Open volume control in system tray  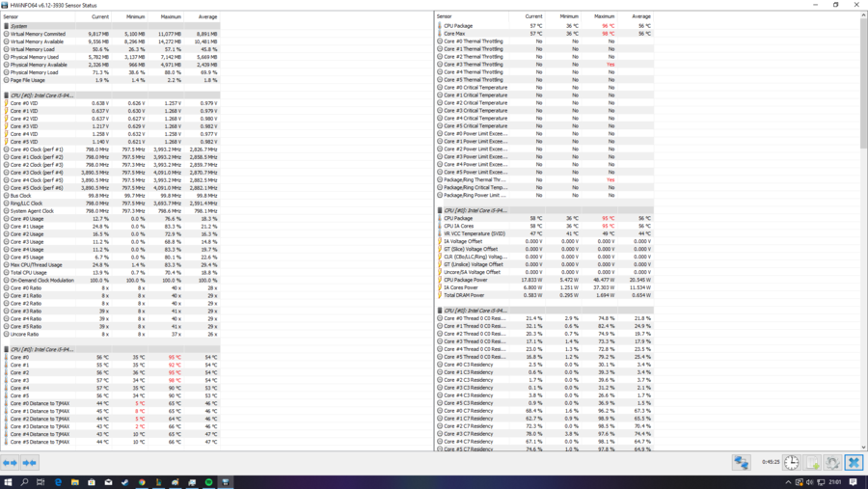pyautogui.click(x=810, y=482)
